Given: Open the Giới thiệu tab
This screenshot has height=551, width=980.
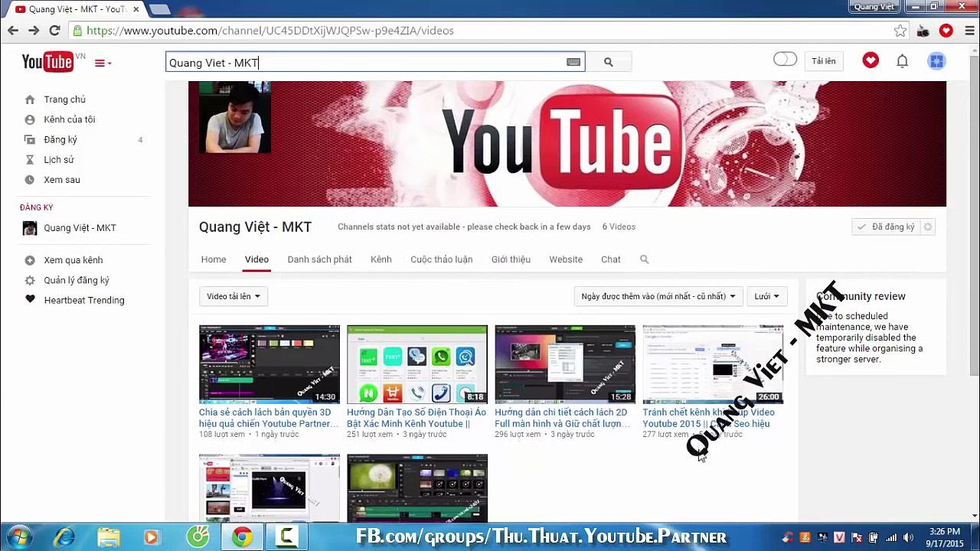Looking at the screenshot, I should 511,259.
